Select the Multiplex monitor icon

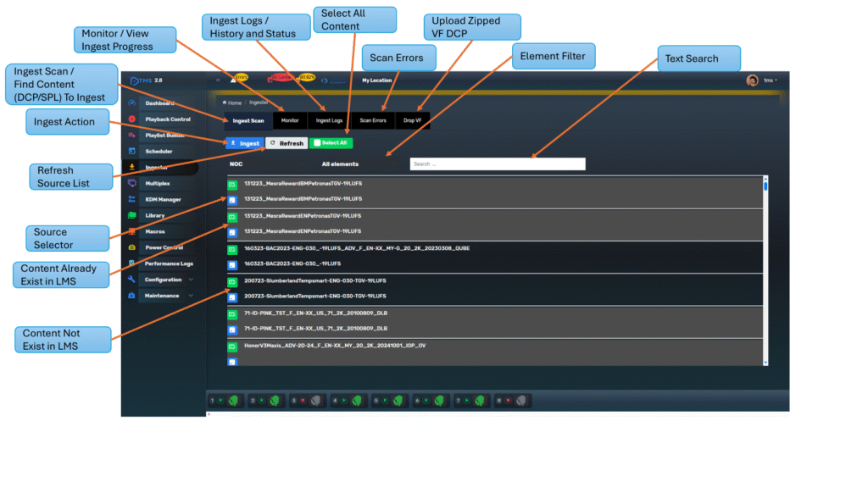(x=131, y=184)
